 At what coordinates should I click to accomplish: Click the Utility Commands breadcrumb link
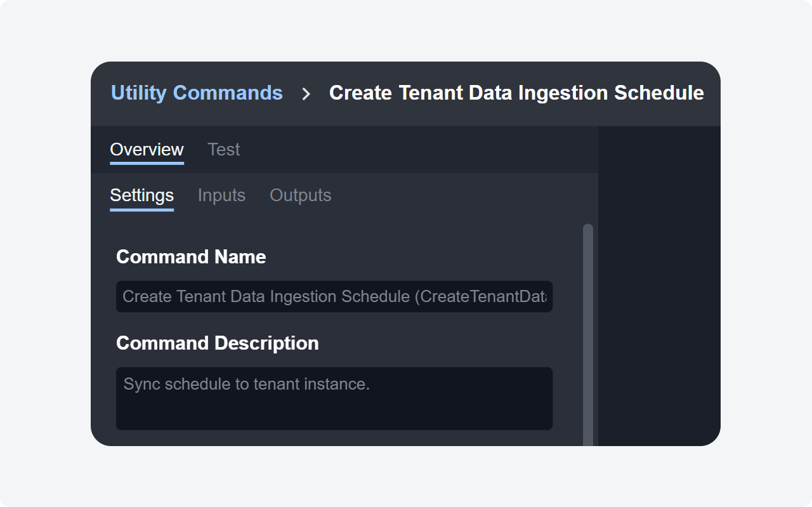(x=197, y=93)
